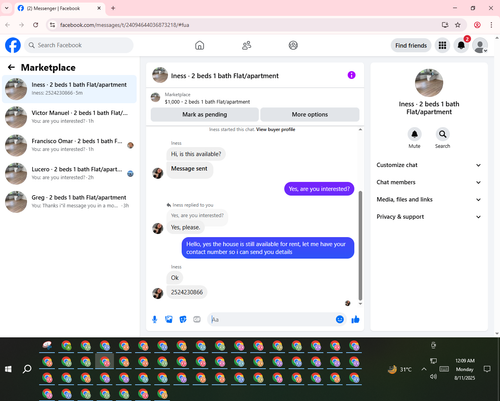Open the Chrome three-dot menu

click(x=491, y=25)
